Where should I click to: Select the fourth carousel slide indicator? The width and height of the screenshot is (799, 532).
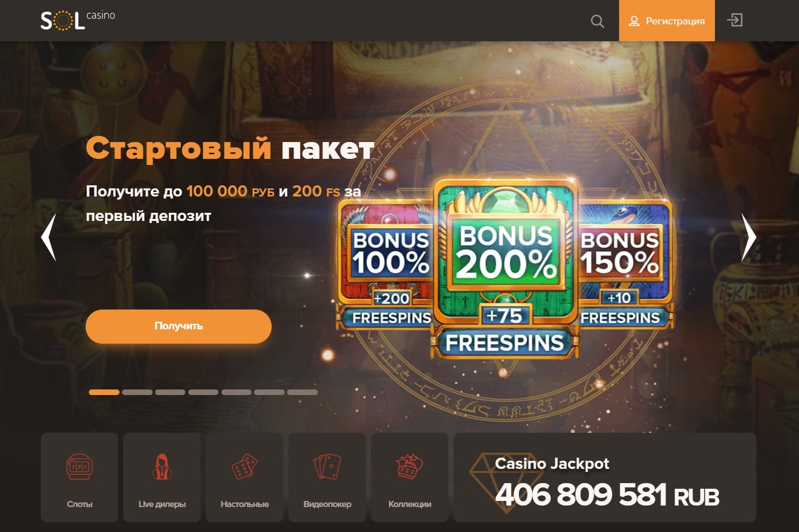click(203, 392)
